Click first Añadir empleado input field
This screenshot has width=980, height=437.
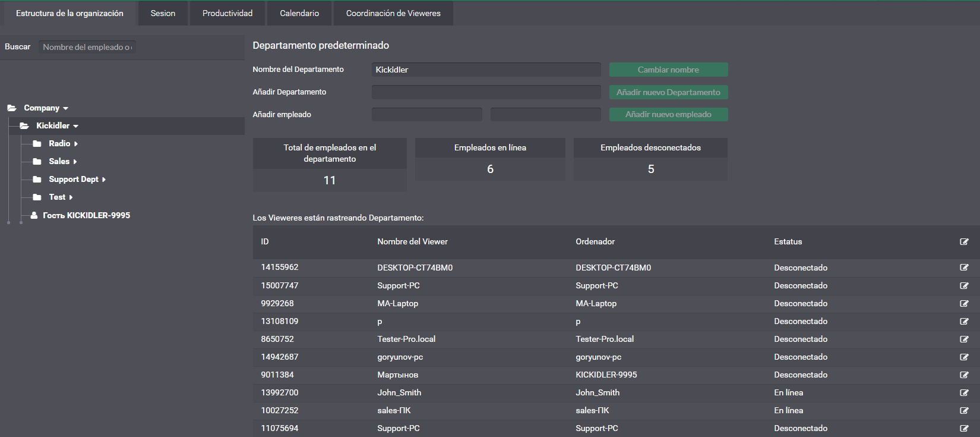click(x=427, y=114)
